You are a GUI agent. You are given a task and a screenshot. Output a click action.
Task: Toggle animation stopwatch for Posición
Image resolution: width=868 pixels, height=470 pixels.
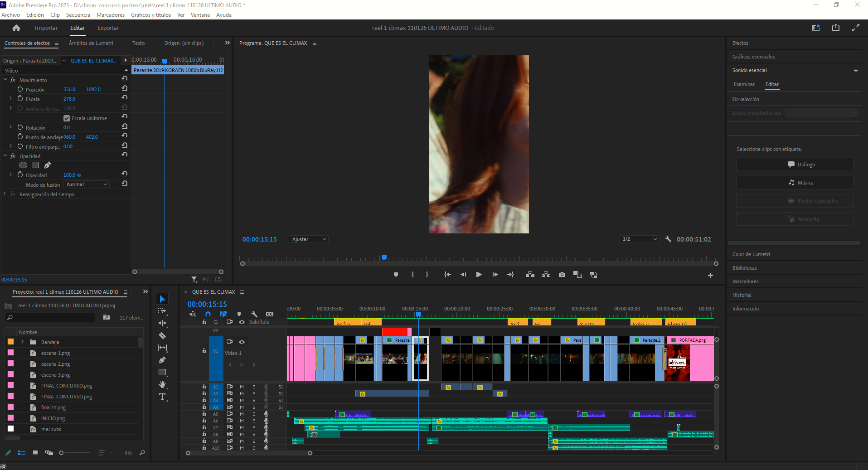[20, 89]
